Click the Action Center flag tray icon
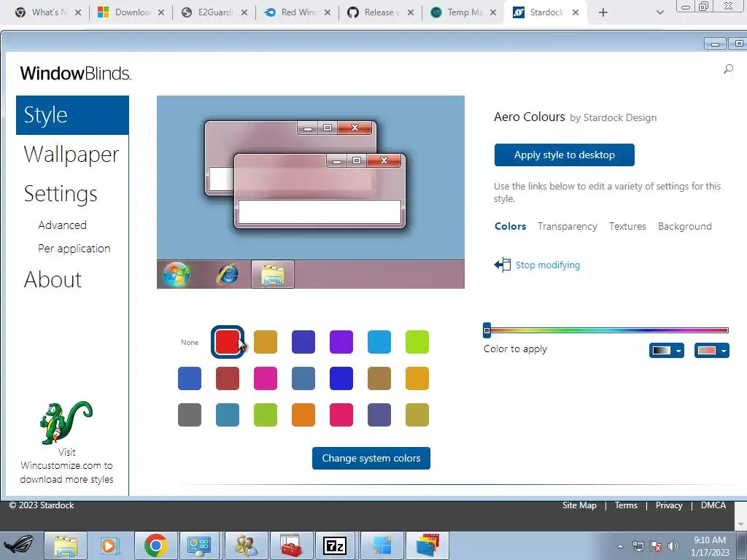The height and width of the screenshot is (560, 747). (656, 546)
